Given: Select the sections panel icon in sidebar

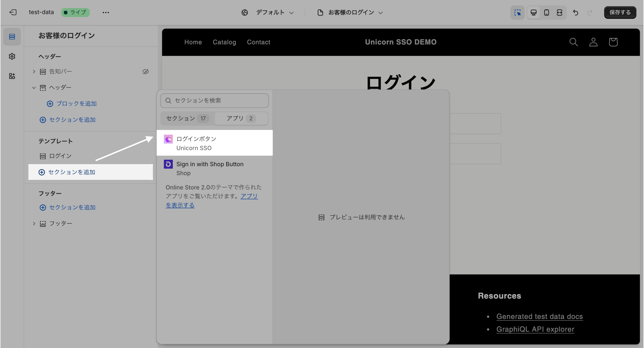Looking at the screenshot, I should pos(12,37).
